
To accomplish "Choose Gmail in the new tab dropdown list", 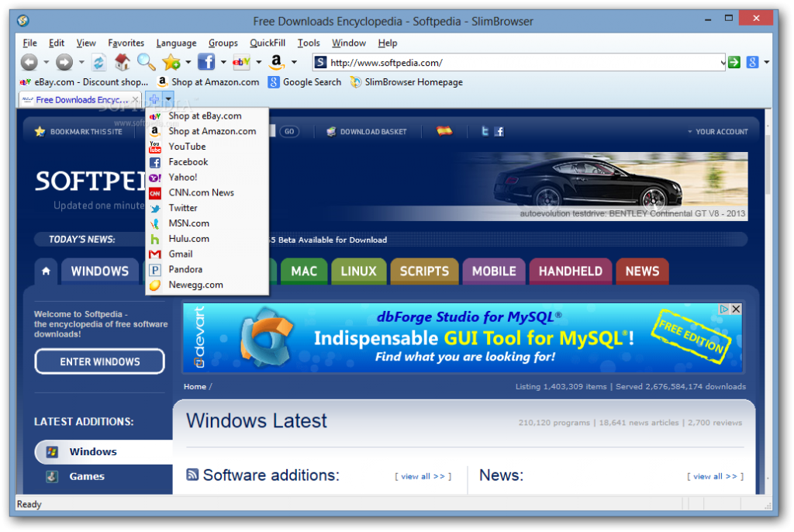I will tap(181, 254).
